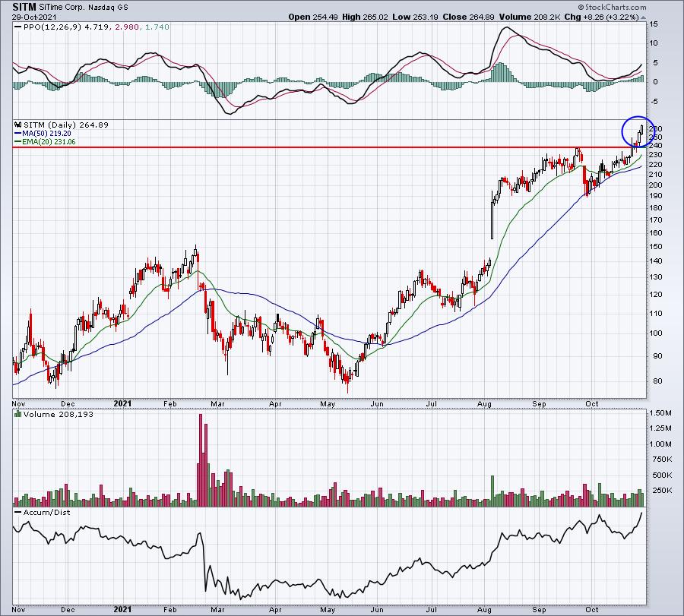Click the Volume 208,193 legend text
This screenshot has width=684, height=616.
[58, 414]
